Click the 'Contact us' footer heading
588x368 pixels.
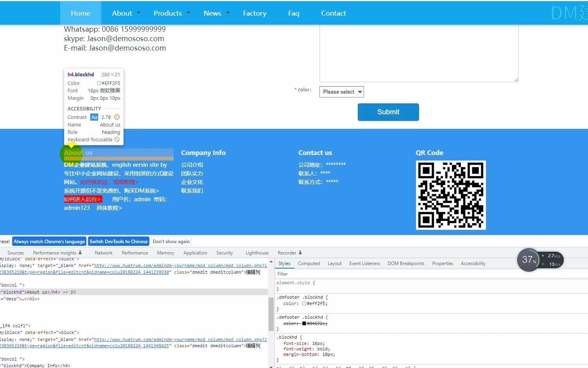tap(315, 153)
